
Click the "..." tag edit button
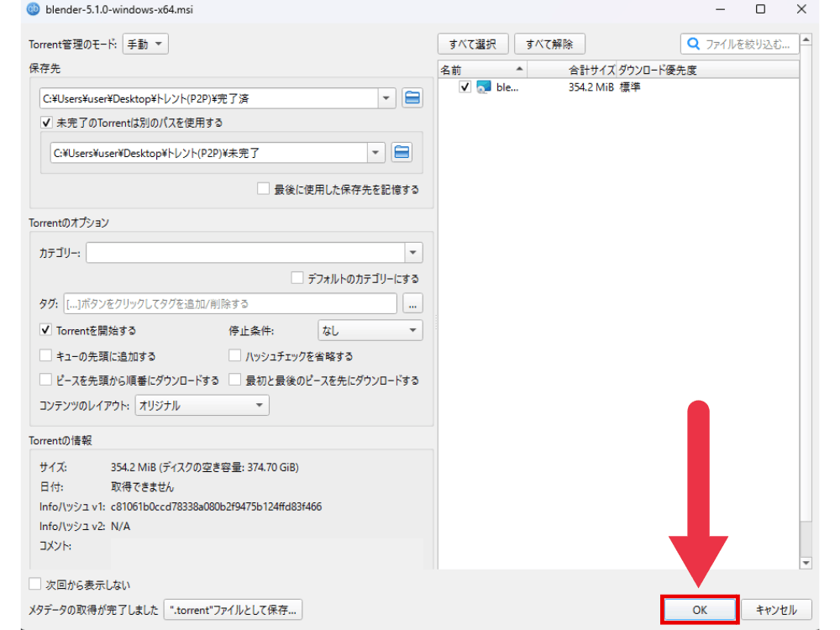click(412, 303)
